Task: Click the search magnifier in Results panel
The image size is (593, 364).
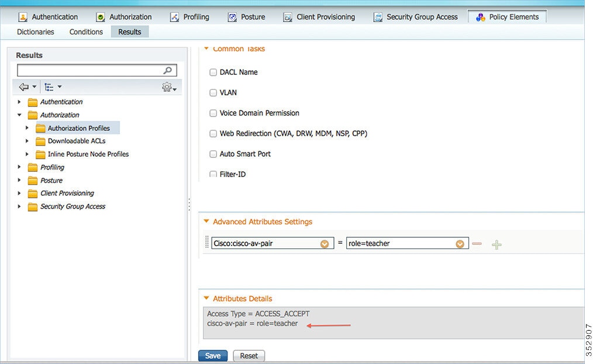Action: tap(167, 70)
